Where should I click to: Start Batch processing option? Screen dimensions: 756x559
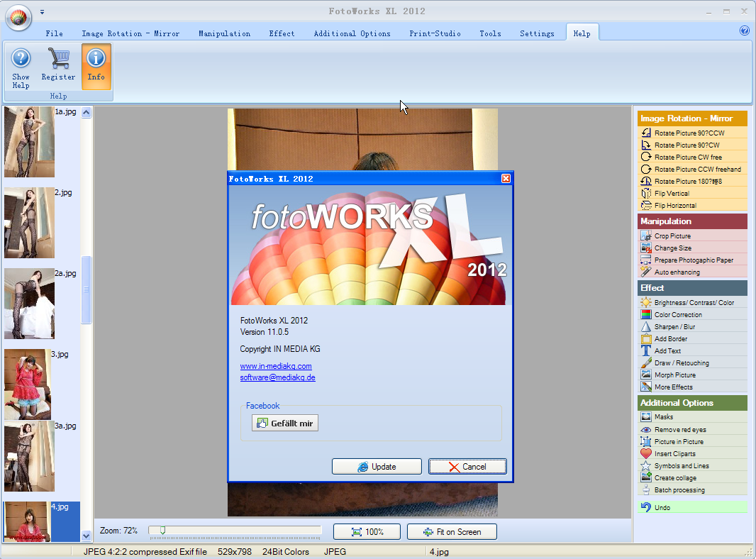tap(692, 489)
